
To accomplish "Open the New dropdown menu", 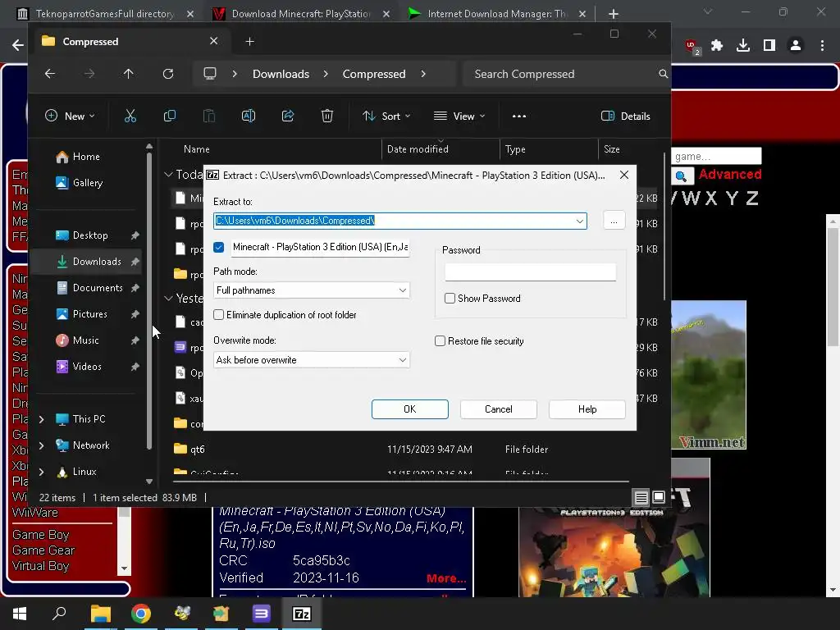I will coord(71,116).
